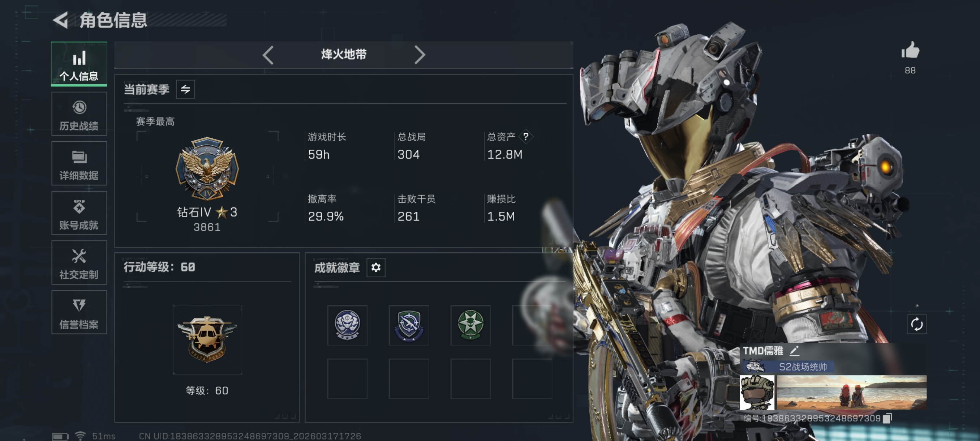Viewport: 980px width, 441px height.
Task: Toggle the 当前赛季 season switch icon
Action: tap(185, 89)
